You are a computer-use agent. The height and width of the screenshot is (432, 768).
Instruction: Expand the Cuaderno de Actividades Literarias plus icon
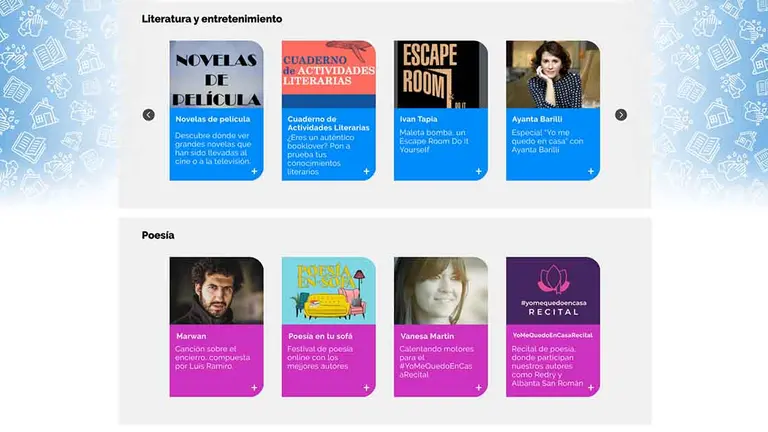point(366,171)
